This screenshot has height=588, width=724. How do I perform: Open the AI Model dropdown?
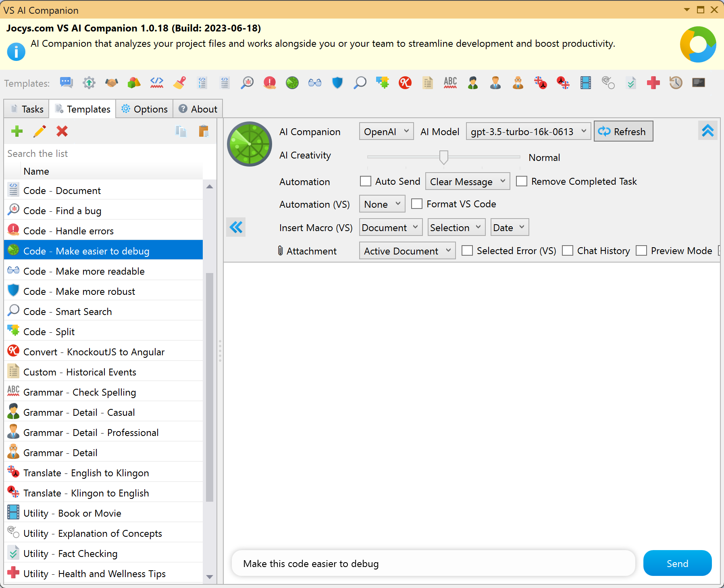coord(528,131)
